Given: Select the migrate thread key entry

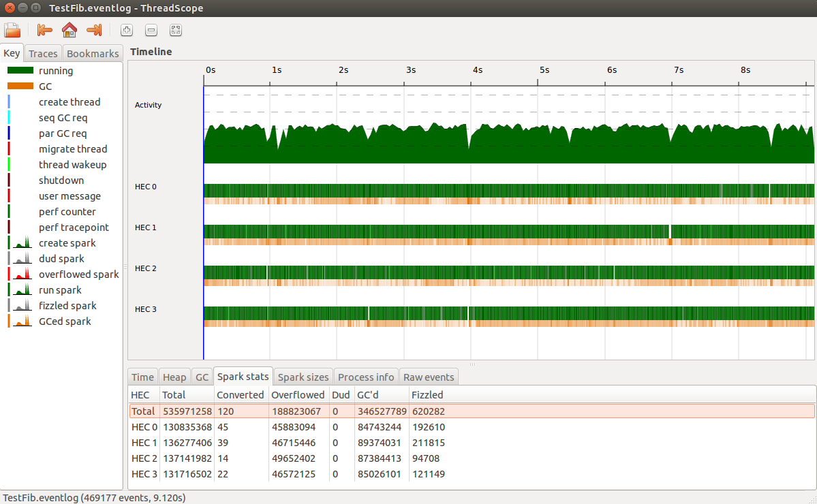Looking at the screenshot, I should 73,149.
